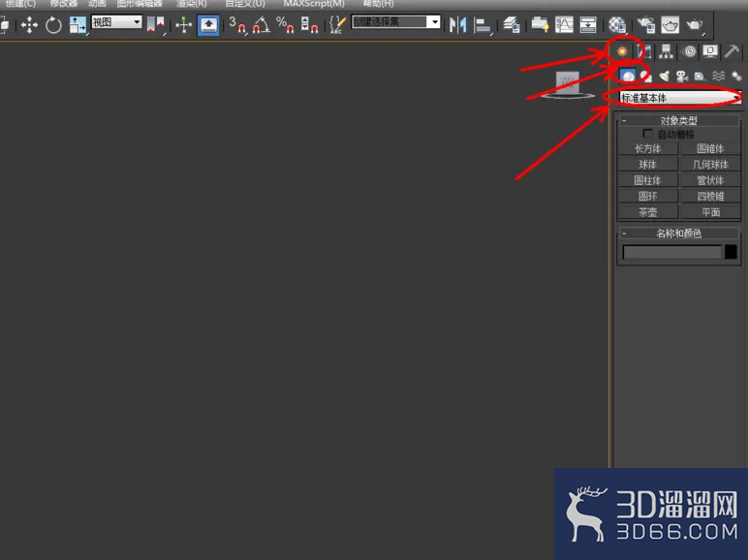
Task: Open the 动画 menu
Action: pyautogui.click(x=97, y=3)
